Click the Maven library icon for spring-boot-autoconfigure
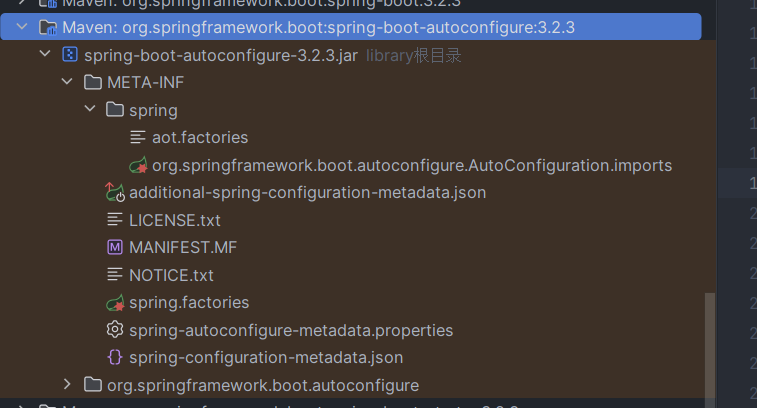 [47, 27]
